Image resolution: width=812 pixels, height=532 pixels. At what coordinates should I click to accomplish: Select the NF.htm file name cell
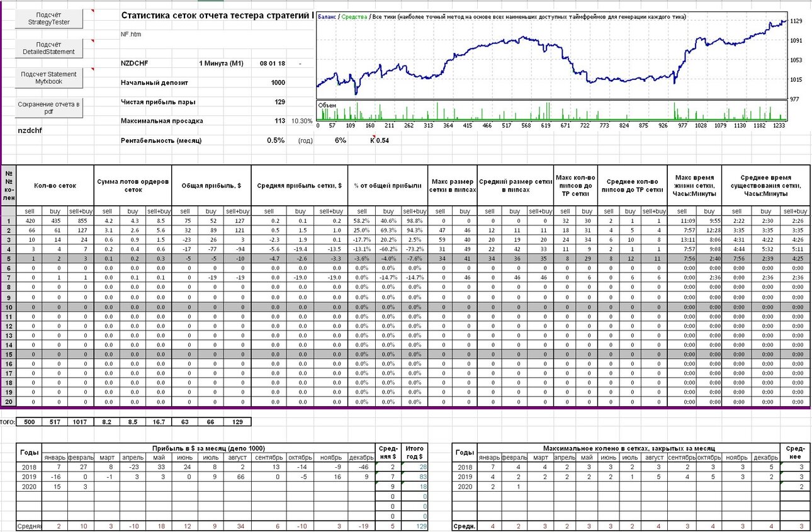point(130,34)
